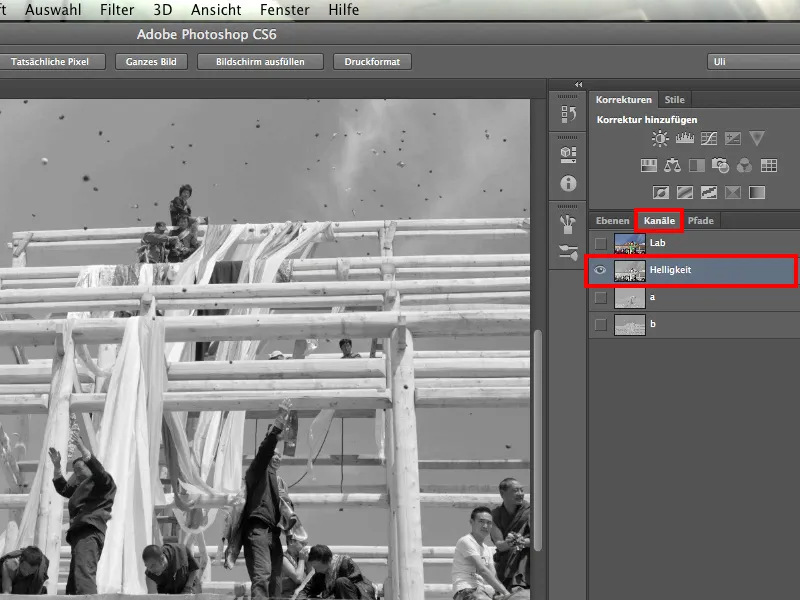Screen dimensions: 800x600
Task: Add a Color Lookup adjustment (grid icon)
Action: [768, 165]
